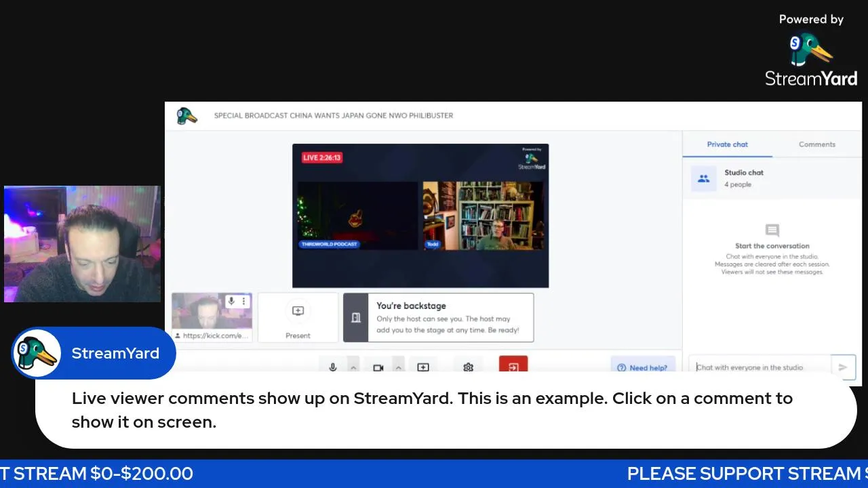The width and height of the screenshot is (868, 488).
Task: Click the kick.com name label under thumbnail
Action: [212, 335]
